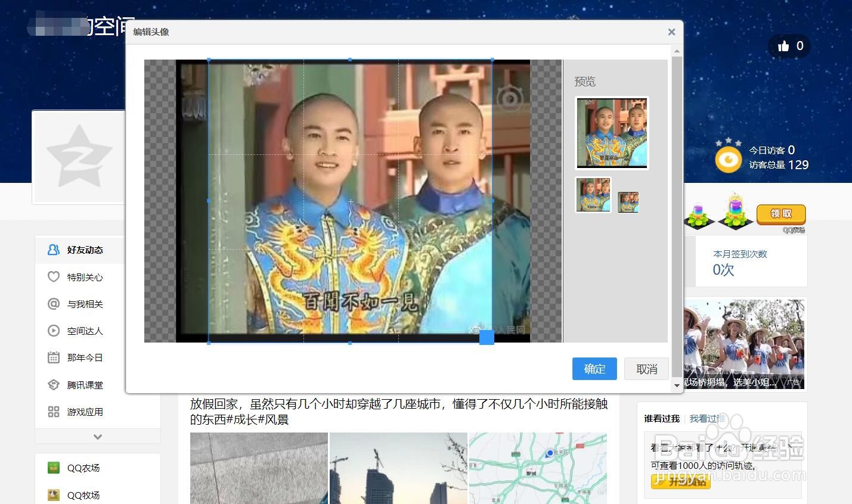The width and height of the screenshot is (852, 504).
Task: Switch to 谁看过我 tab
Action: pyautogui.click(x=662, y=419)
